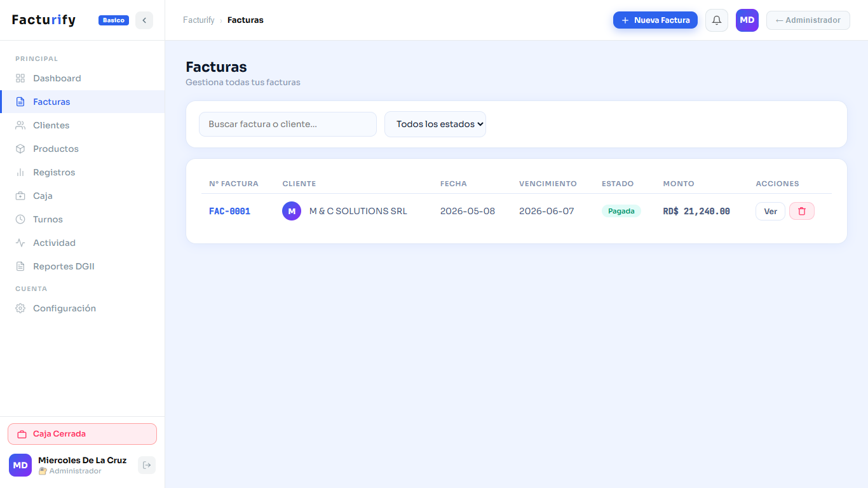Open the Dashboard grid icon
The height and width of the screenshot is (488, 868).
click(20, 78)
